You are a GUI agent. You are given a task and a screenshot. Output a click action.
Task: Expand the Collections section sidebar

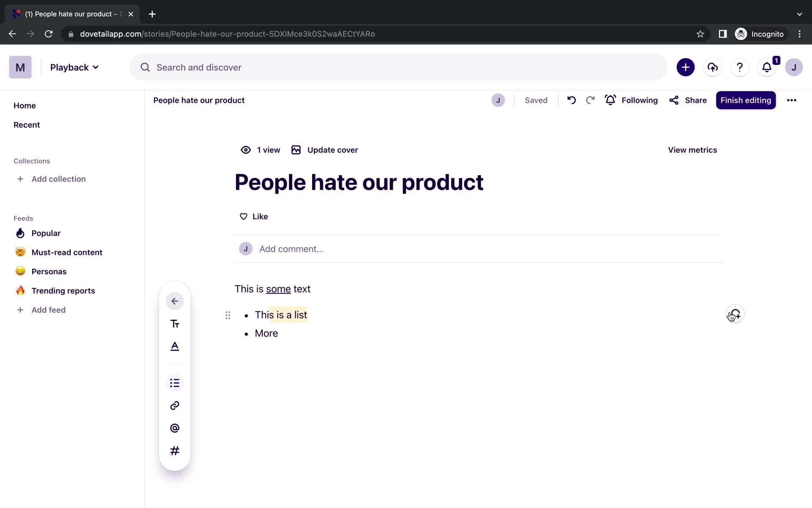click(x=32, y=161)
